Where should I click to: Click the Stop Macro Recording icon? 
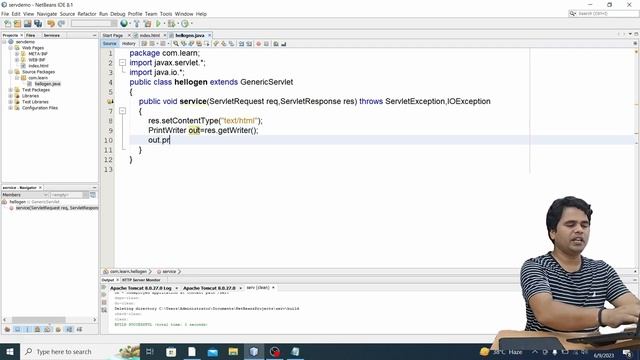(266, 44)
